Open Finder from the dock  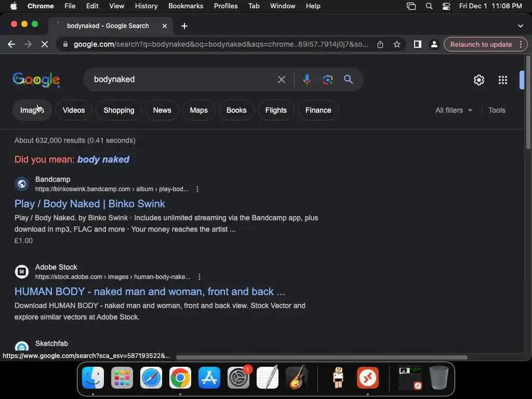coord(93,378)
